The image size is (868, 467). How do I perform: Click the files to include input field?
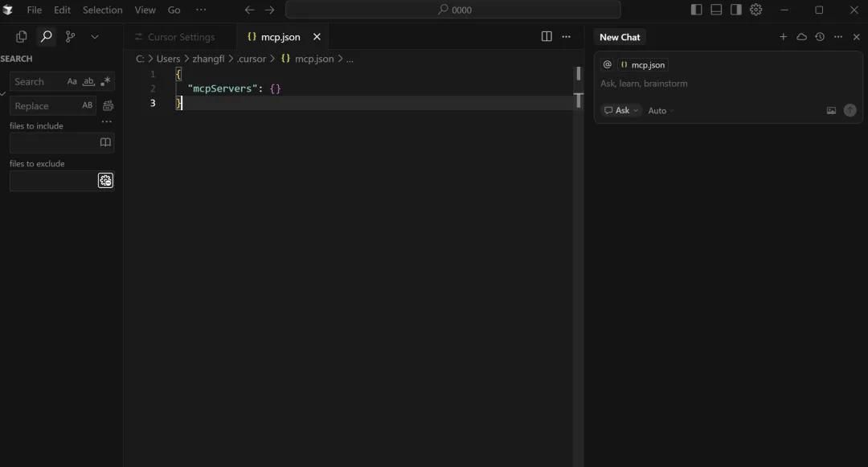(x=53, y=143)
